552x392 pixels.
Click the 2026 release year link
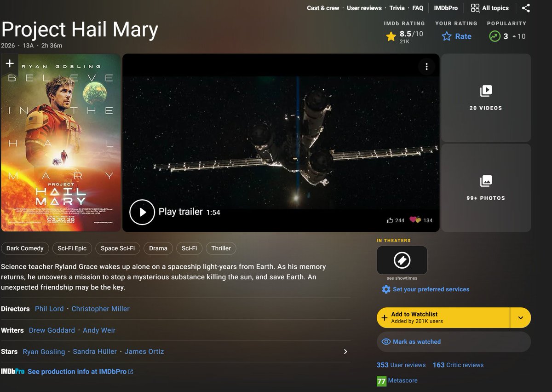coord(8,46)
